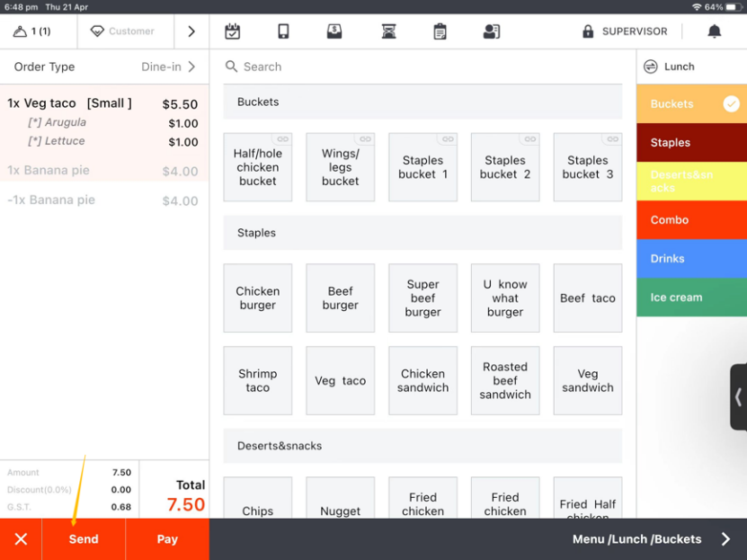Switch to the Staples category tab
The height and width of the screenshot is (560, 747).
pos(691,143)
